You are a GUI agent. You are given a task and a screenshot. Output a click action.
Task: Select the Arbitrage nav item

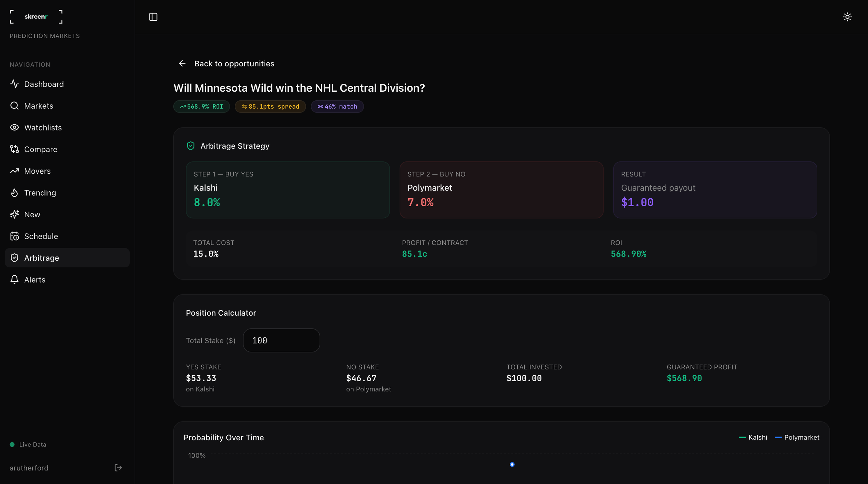(x=67, y=258)
